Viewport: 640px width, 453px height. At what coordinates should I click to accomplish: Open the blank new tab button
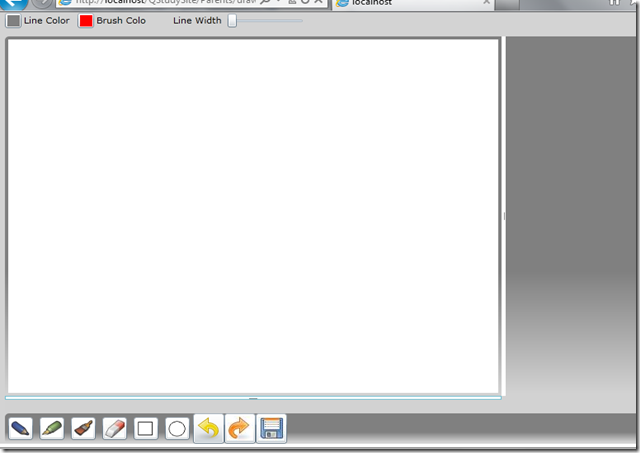507,4
